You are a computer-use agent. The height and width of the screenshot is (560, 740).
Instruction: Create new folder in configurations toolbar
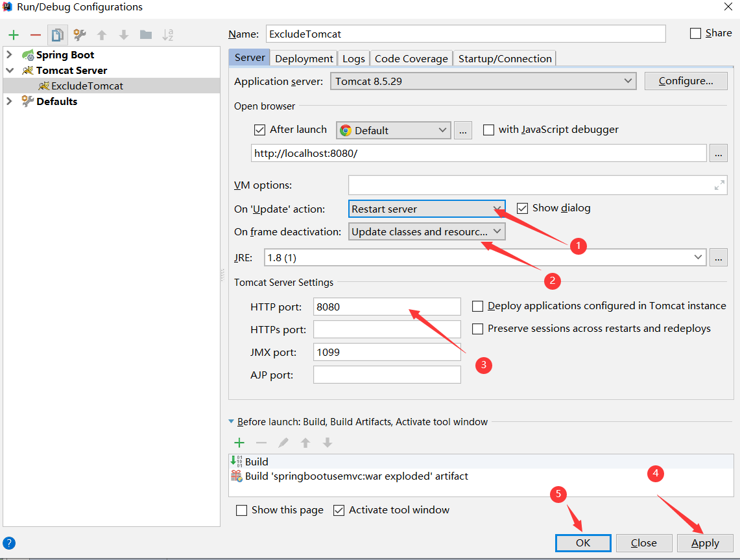click(146, 34)
